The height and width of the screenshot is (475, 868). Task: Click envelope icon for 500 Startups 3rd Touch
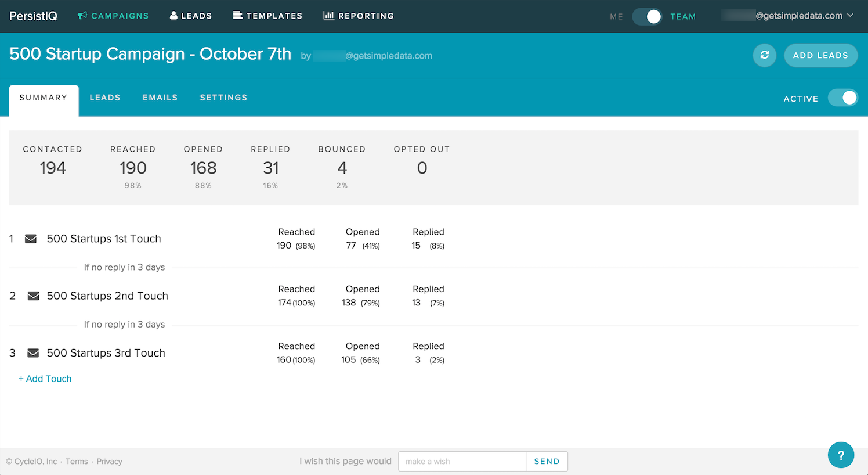[33, 353]
